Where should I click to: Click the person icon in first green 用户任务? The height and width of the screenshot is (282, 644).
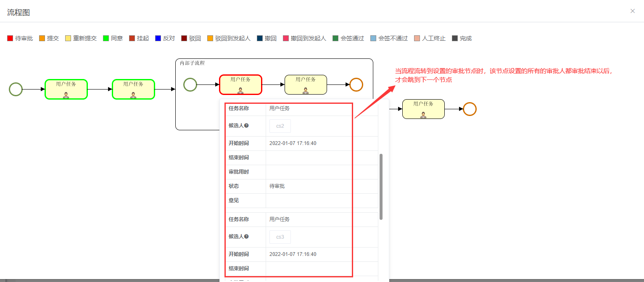[66, 95]
